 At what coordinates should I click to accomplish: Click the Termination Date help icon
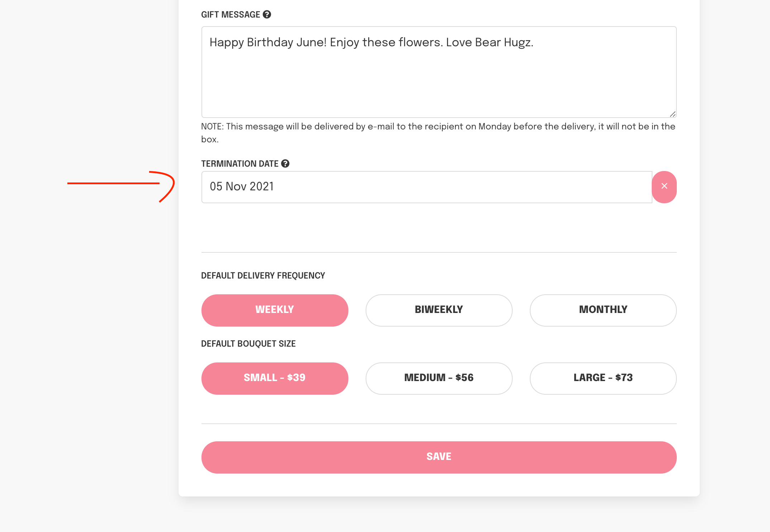[285, 164]
